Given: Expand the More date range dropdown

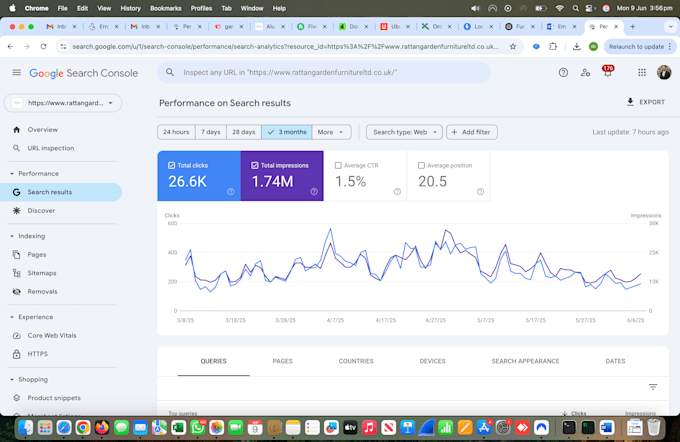Looking at the screenshot, I should 330,132.
